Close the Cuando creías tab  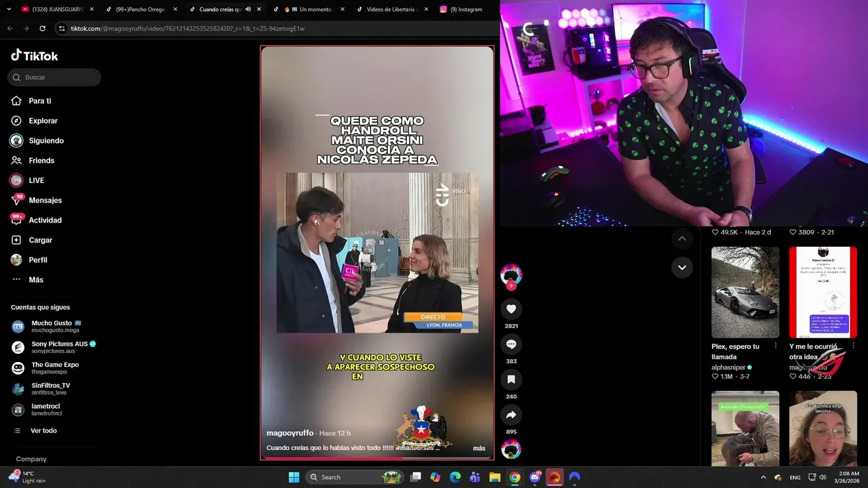[258, 9]
